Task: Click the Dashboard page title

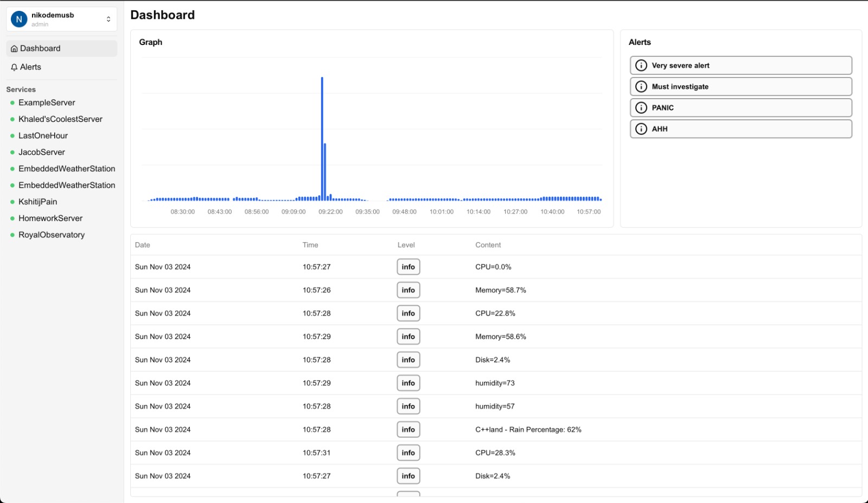Action: pos(163,15)
